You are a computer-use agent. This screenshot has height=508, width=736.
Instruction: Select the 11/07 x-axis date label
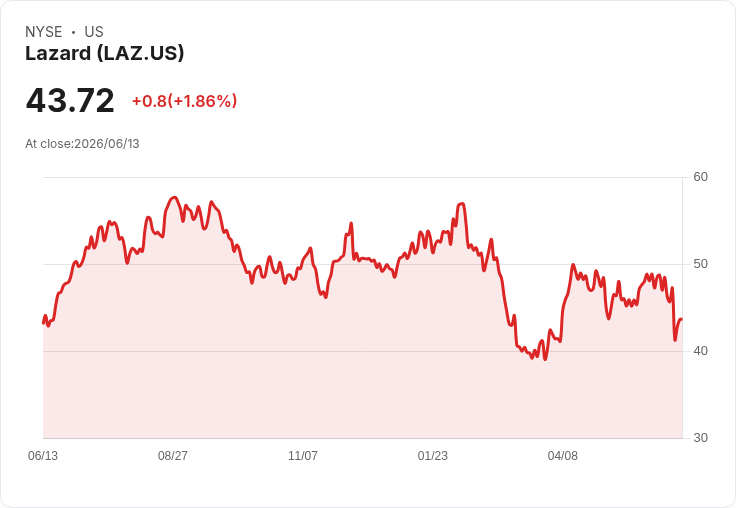click(x=303, y=455)
